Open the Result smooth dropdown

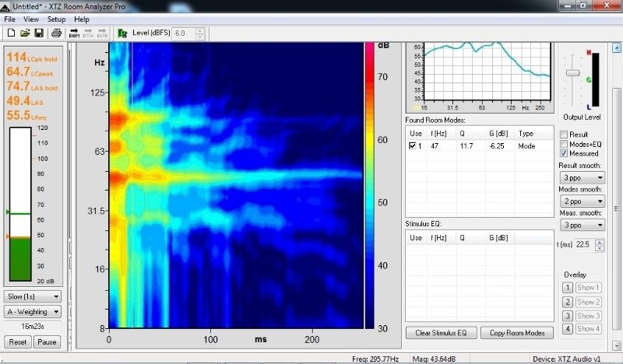(x=582, y=177)
